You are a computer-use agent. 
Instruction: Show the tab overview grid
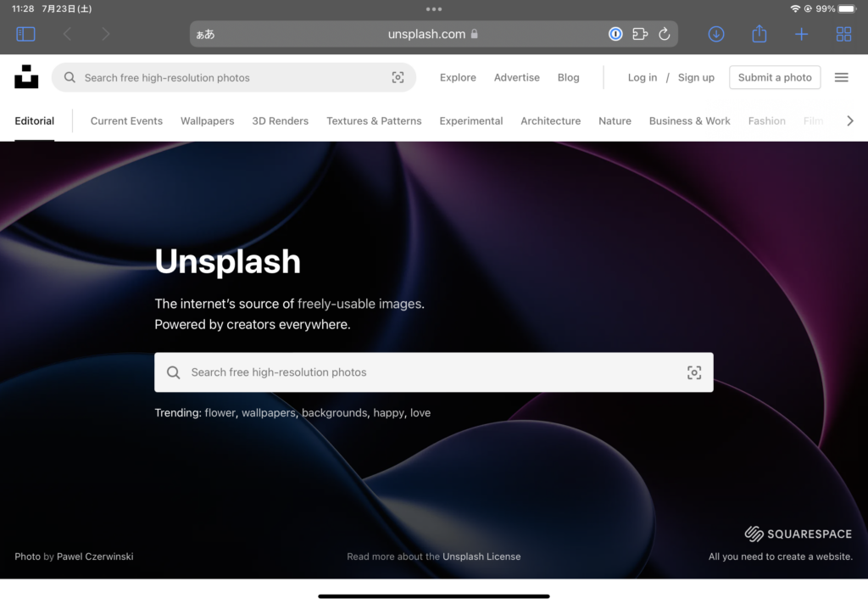tap(843, 34)
